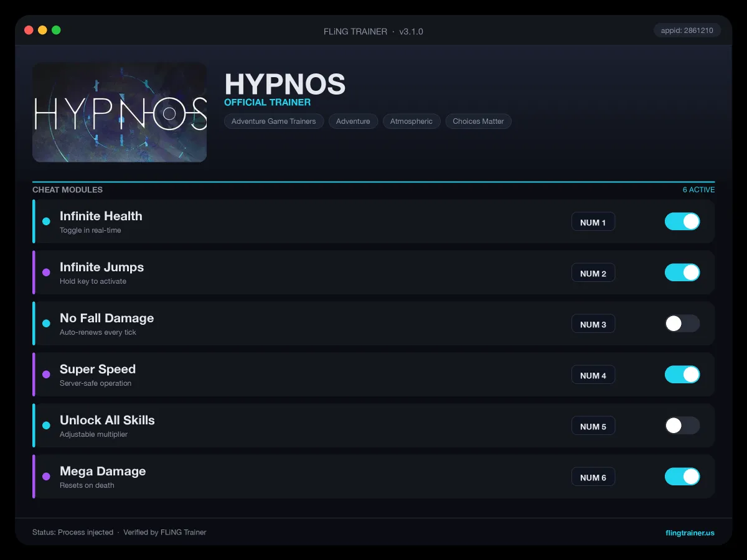The image size is (747, 560).
Task: Turn off Super Speed switch
Action: tap(682, 375)
